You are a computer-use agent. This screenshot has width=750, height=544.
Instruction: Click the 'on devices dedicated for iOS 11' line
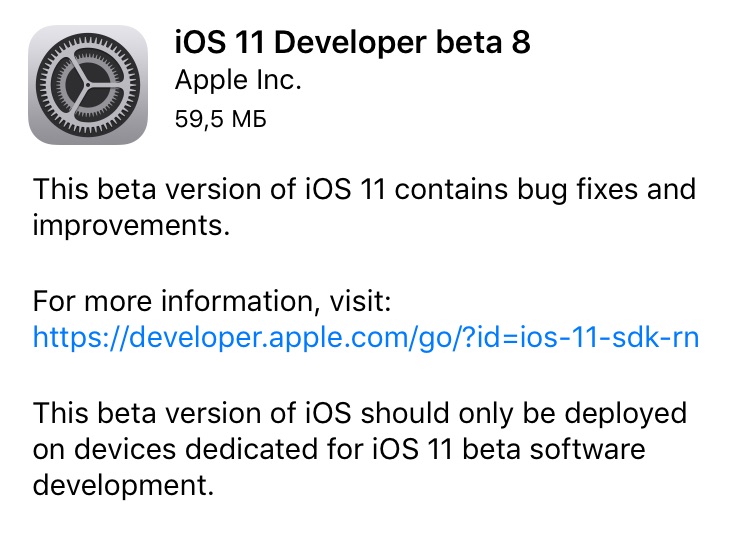pyautogui.click(x=243, y=450)
